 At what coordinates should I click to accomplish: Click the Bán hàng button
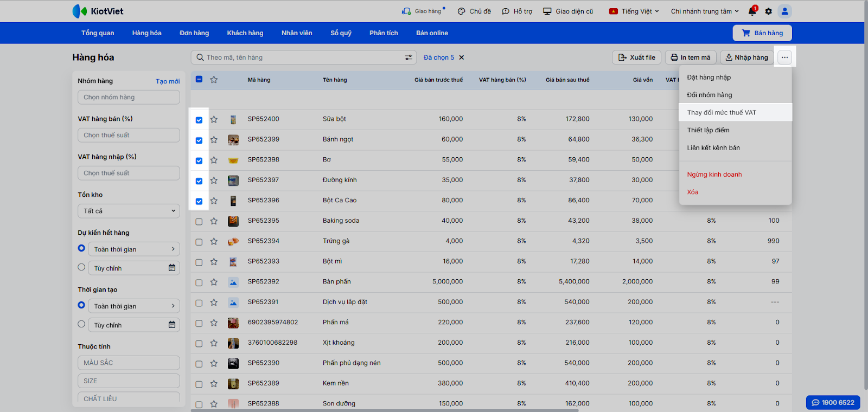762,33
